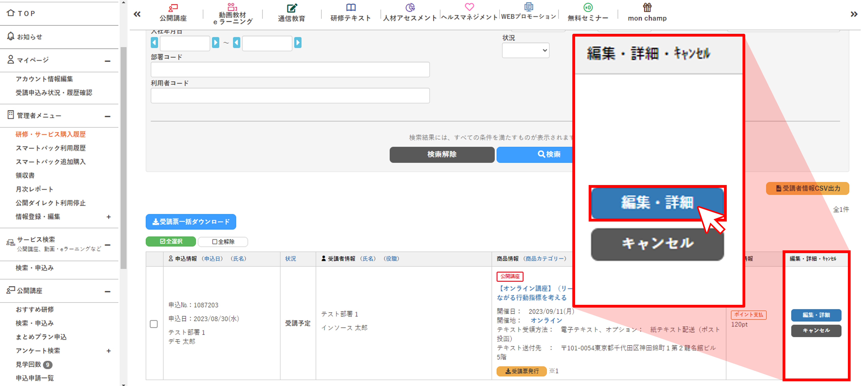The image size is (868, 386).
Task: Expand the 情報登録・編集 submenu
Action: pos(108,217)
